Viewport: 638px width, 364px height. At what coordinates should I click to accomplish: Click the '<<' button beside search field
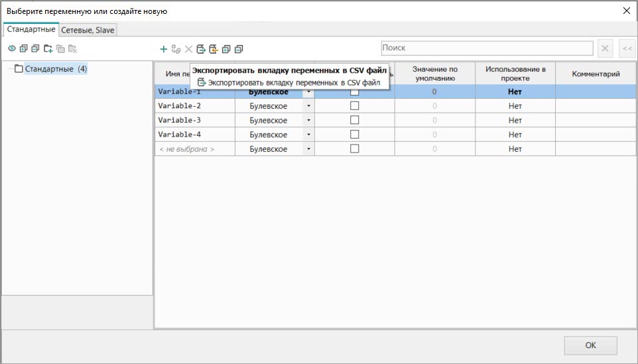(x=626, y=48)
